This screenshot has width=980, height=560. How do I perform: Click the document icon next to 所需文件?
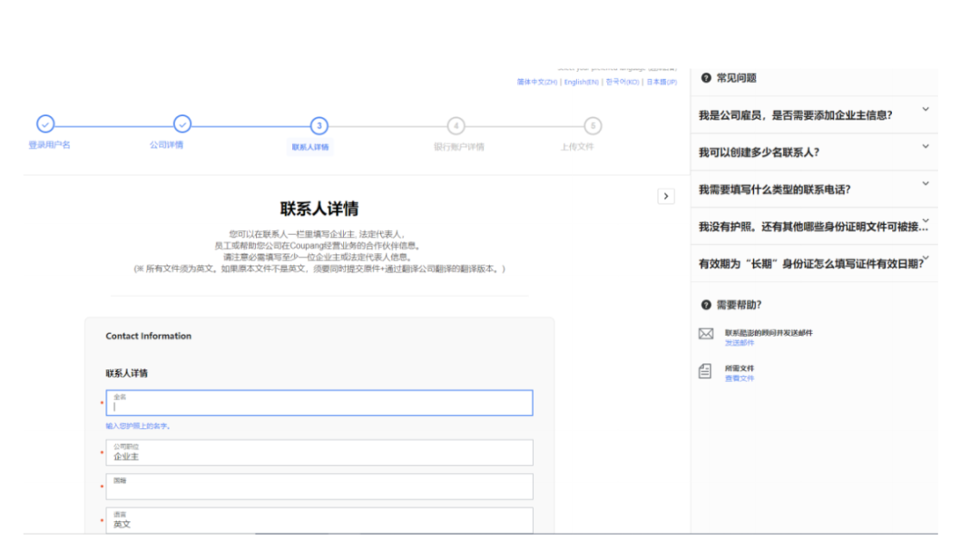click(x=706, y=368)
